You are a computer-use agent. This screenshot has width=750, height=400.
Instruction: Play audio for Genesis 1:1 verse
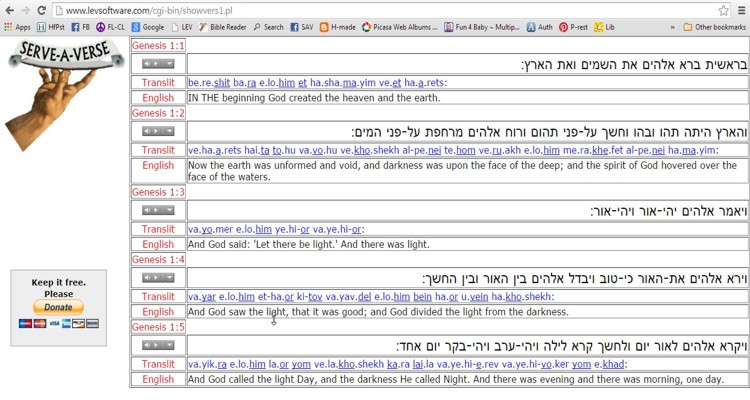coord(147,63)
